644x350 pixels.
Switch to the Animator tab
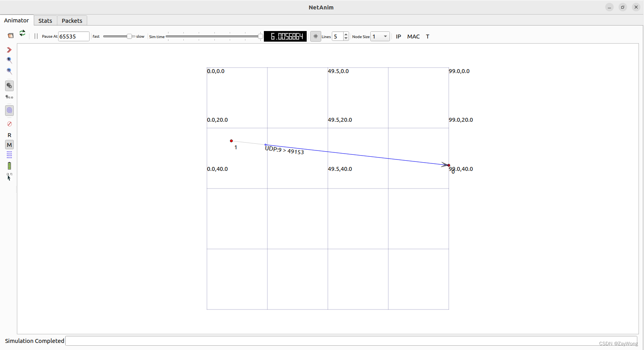point(16,20)
